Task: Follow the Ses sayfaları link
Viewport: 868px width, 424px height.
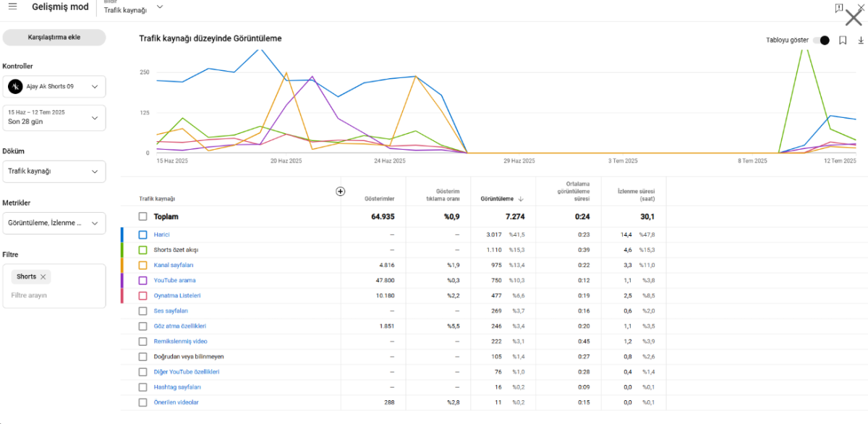Action: coord(171,310)
